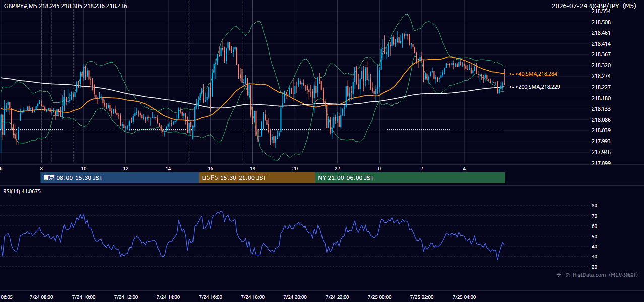Screen dimensions: 644x302
Task: Click price axis value 218.367
Action: (x=601, y=54)
